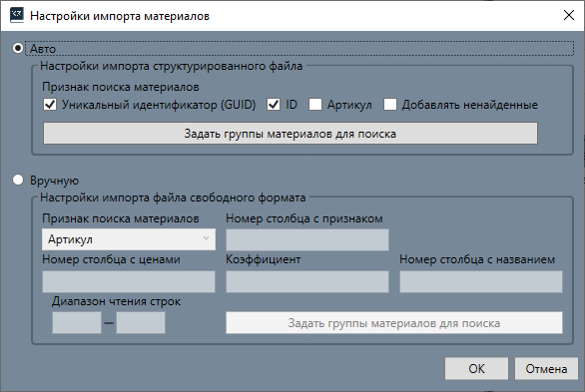Click Настройки импорта структурированного файла group title
585x392 pixels.
click(172, 66)
